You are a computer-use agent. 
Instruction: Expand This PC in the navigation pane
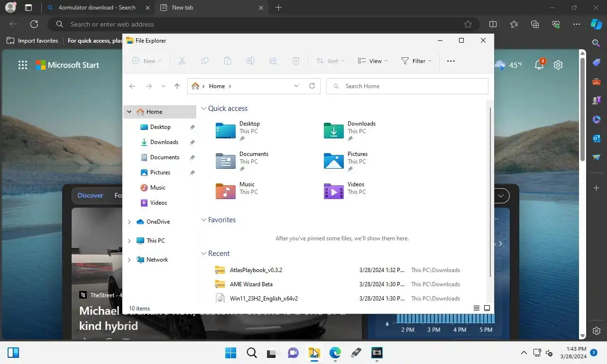click(x=129, y=241)
